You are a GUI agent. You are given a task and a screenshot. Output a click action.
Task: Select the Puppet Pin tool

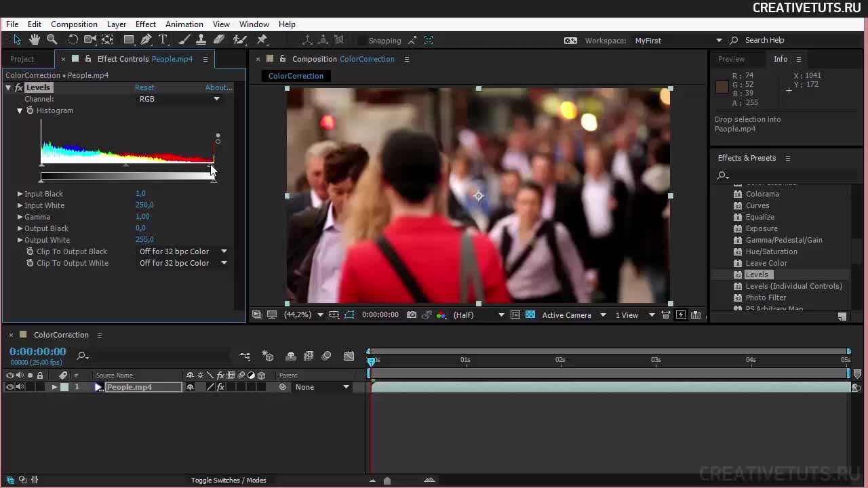point(262,40)
